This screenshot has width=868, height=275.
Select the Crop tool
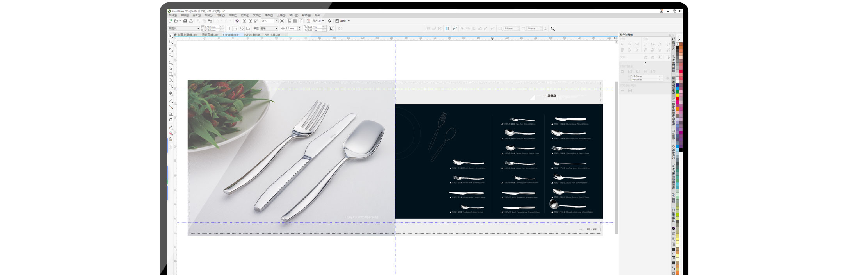click(171, 49)
